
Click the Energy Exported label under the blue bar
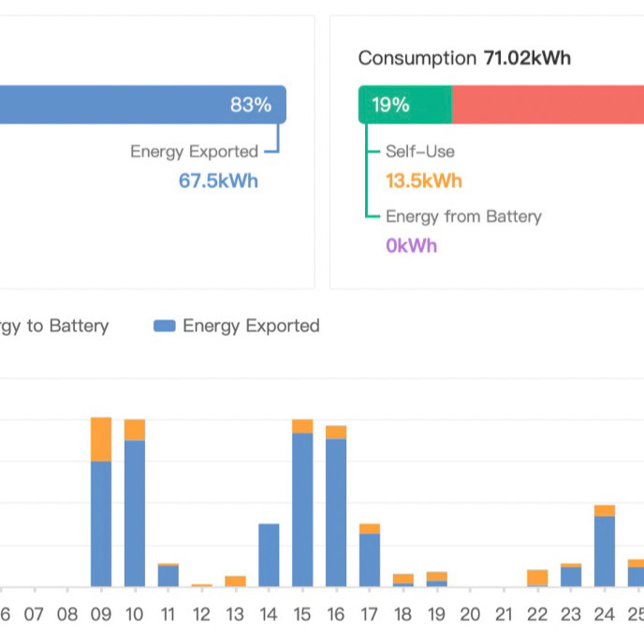(195, 152)
